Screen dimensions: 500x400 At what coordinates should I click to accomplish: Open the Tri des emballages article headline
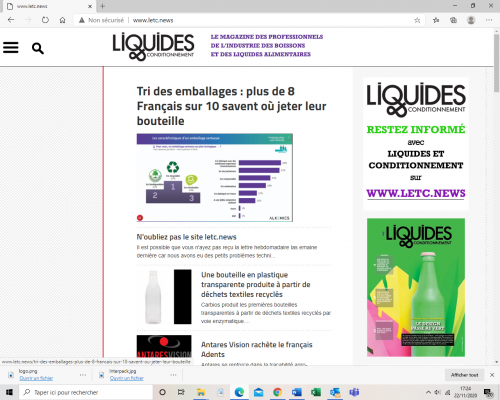pyautogui.click(x=231, y=106)
